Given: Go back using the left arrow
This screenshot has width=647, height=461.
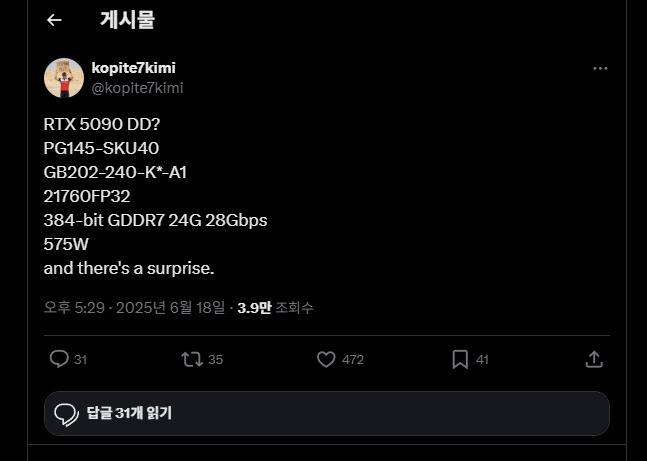Looking at the screenshot, I should tap(54, 20).
